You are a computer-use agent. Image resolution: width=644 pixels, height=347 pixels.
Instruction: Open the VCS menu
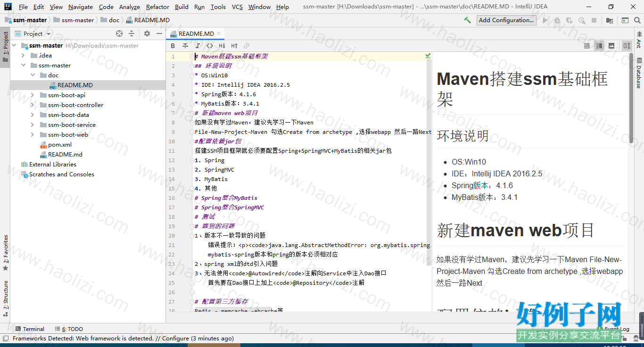238,7
